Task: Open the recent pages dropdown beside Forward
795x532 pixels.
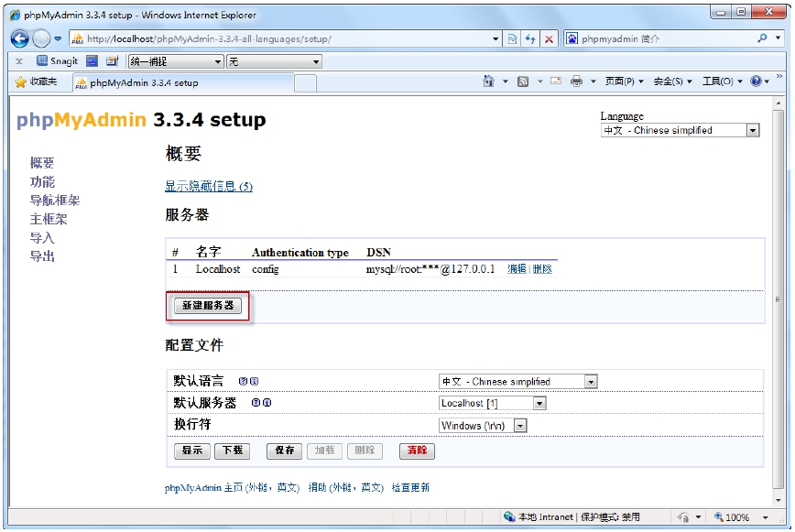Action: 58,38
